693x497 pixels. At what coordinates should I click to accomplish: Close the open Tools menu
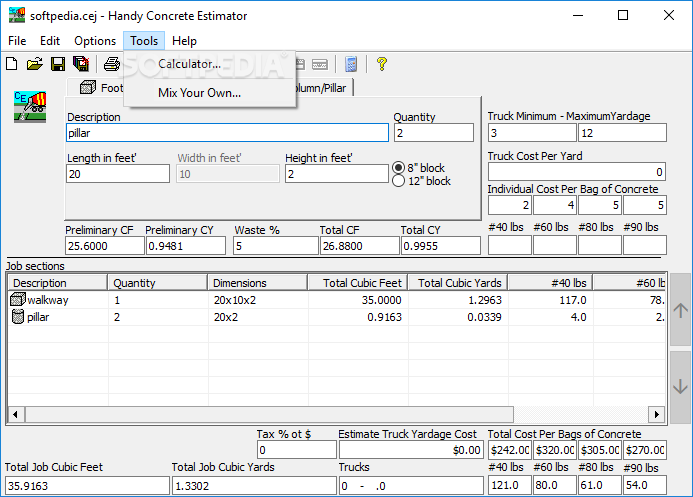[x=144, y=41]
